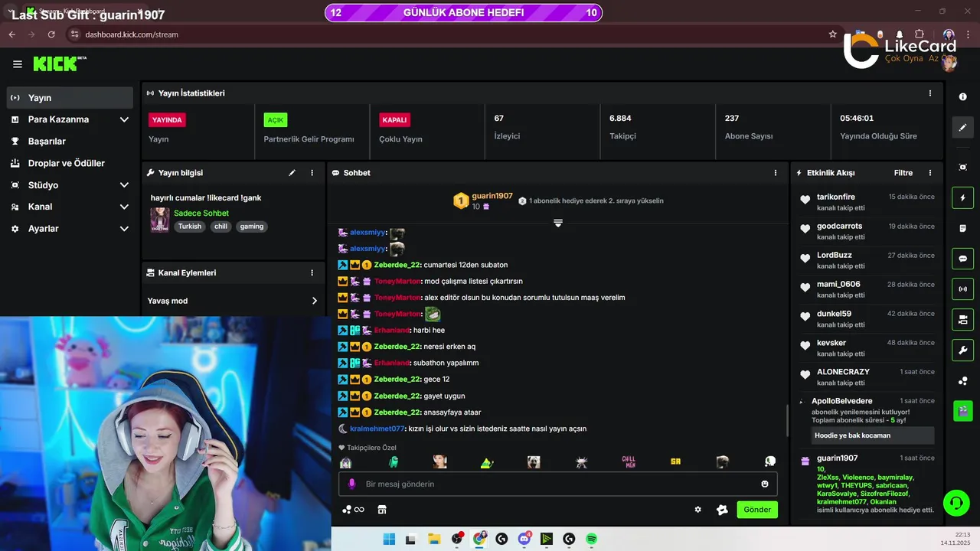This screenshot has height=551, width=980.
Task: Click the badge icon next to Gönder
Action: coord(721,510)
